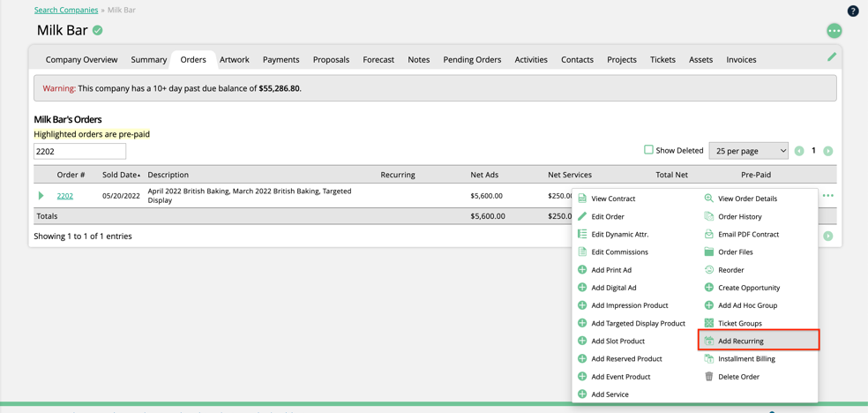Go to next page arrow at top
This screenshot has width=868, height=413.
tap(827, 151)
